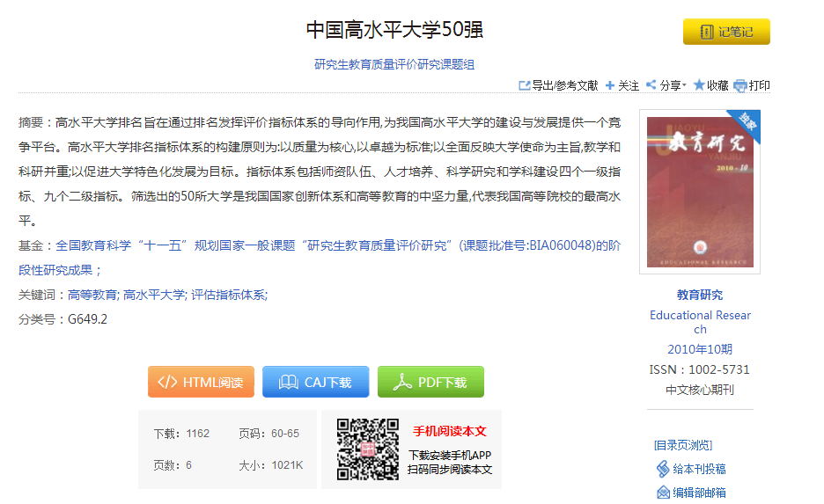Open the 教育研究 journal cover thumbnail
The height and width of the screenshot is (504, 824).
click(x=699, y=192)
